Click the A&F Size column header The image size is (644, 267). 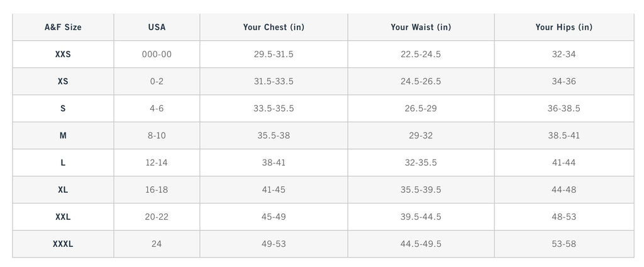[x=63, y=28]
